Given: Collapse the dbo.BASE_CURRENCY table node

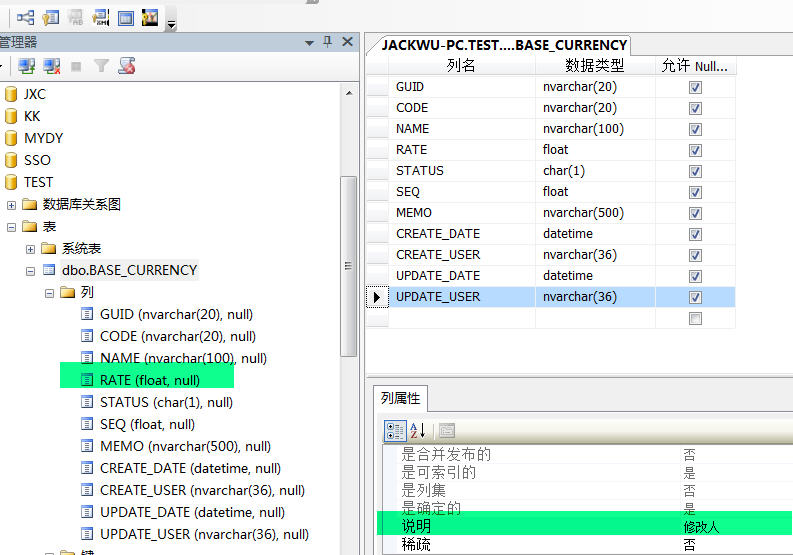Looking at the screenshot, I should [30, 271].
